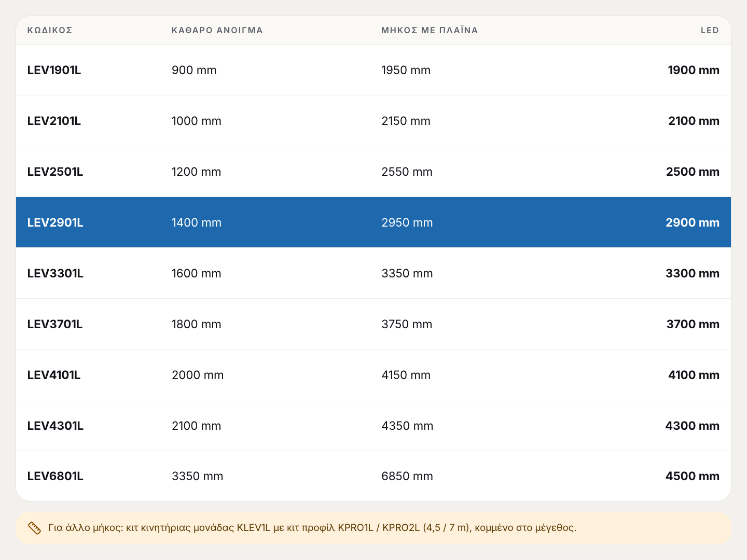This screenshot has height=560, width=747.
Task: Pick product code LEV4301L
Action: pyautogui.click(x=55, y=426)
